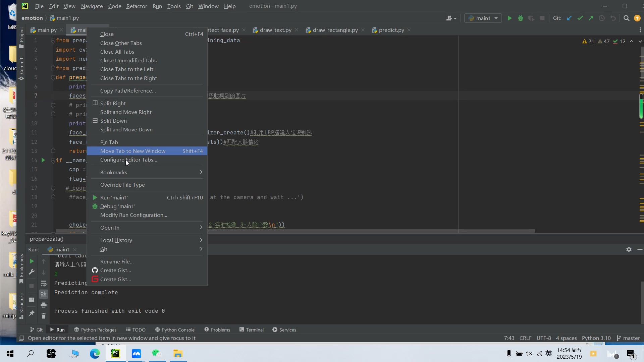Click the trash Clear All icon
This screenshot has height=362, width=644.
pyautogui.click(x=44, y=316)
